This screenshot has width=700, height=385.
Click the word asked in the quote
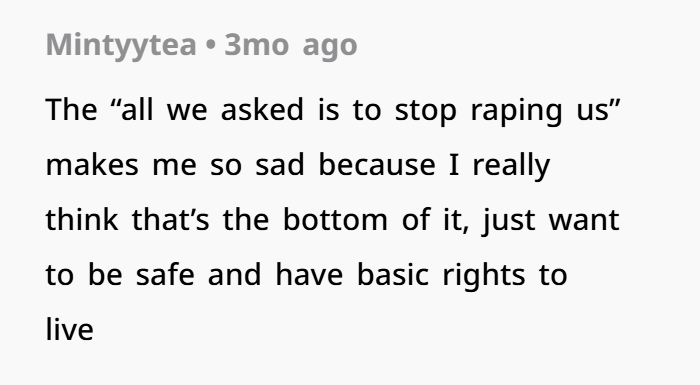coord(262,110)
